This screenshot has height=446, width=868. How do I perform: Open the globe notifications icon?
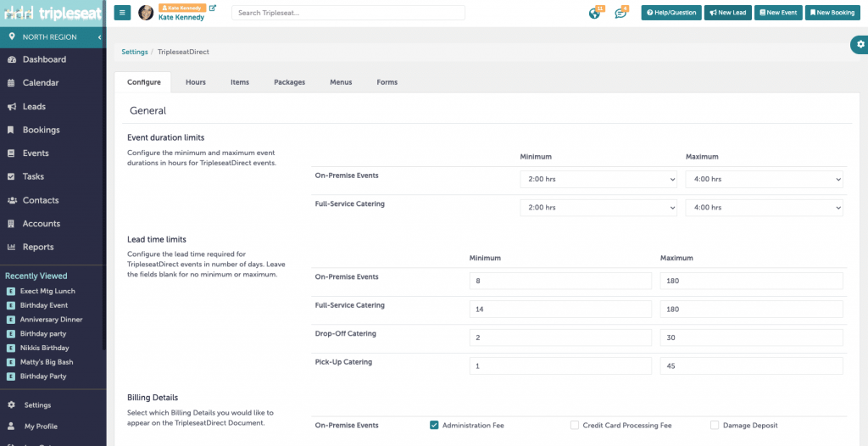[x=595, y=13]
